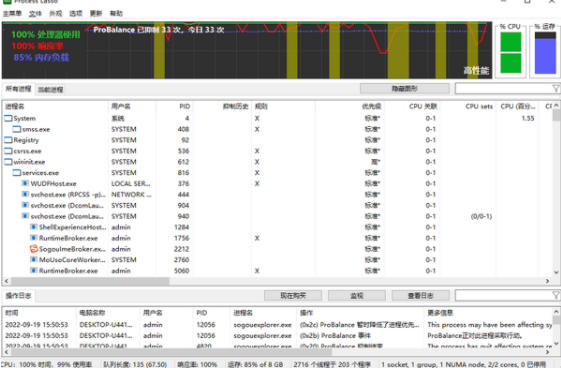Image resolution: width=561 pixels, height=368 pixels.
Task: Click process list horizontal scrollbar thumb
Action: (90, 281)
